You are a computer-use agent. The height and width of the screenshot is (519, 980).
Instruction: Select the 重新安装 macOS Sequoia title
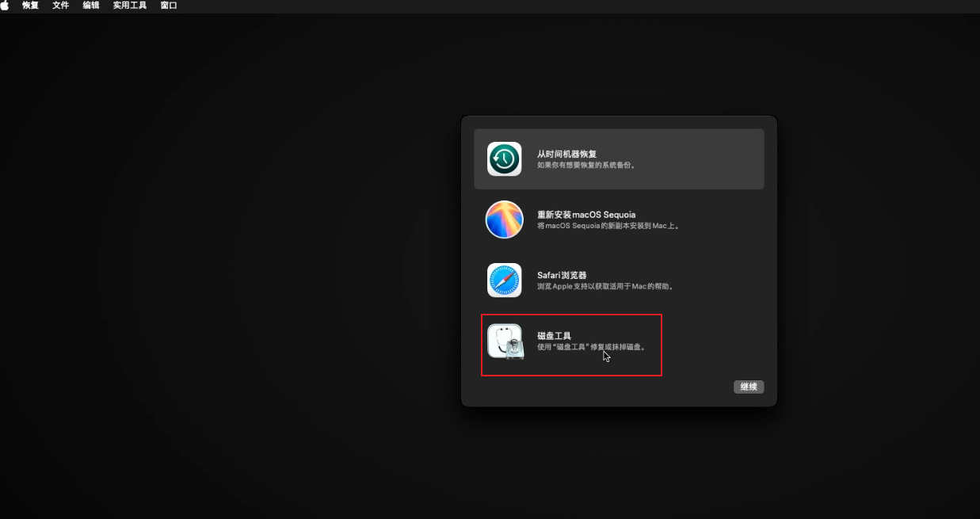coord(586,215)
